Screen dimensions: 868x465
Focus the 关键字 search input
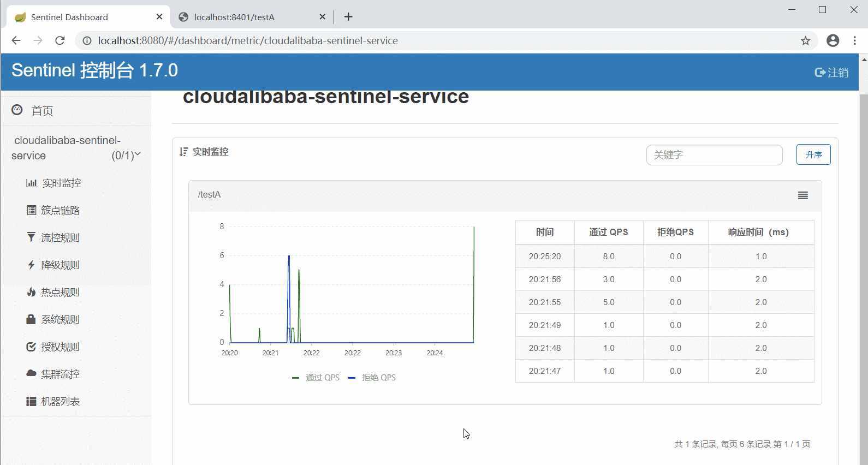pyautogui.click(x=714, y=154)
